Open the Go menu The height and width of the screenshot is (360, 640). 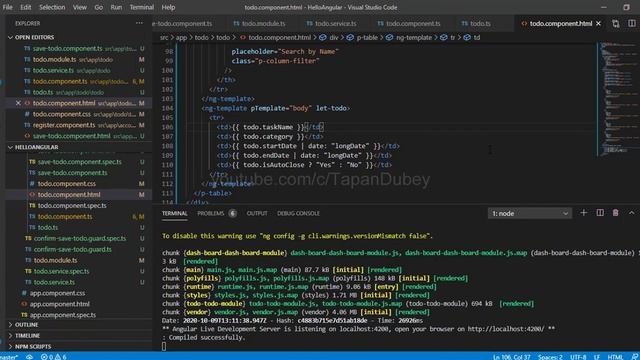point(98,7)
